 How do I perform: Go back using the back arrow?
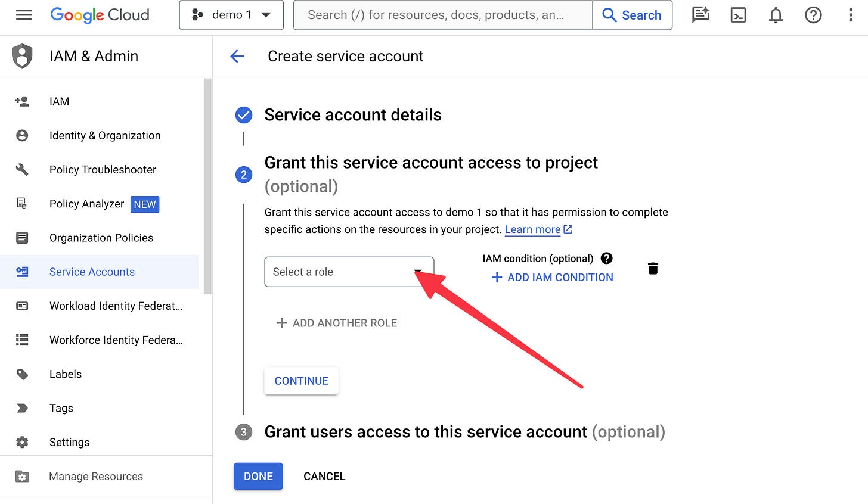pyautogui.click(x=237, y=56)
